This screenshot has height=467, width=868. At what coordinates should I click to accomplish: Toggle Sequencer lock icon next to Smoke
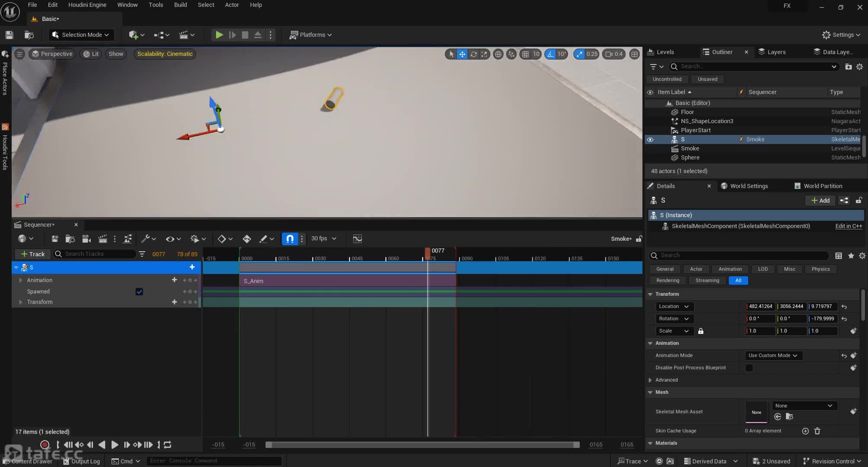coord(639,239)
